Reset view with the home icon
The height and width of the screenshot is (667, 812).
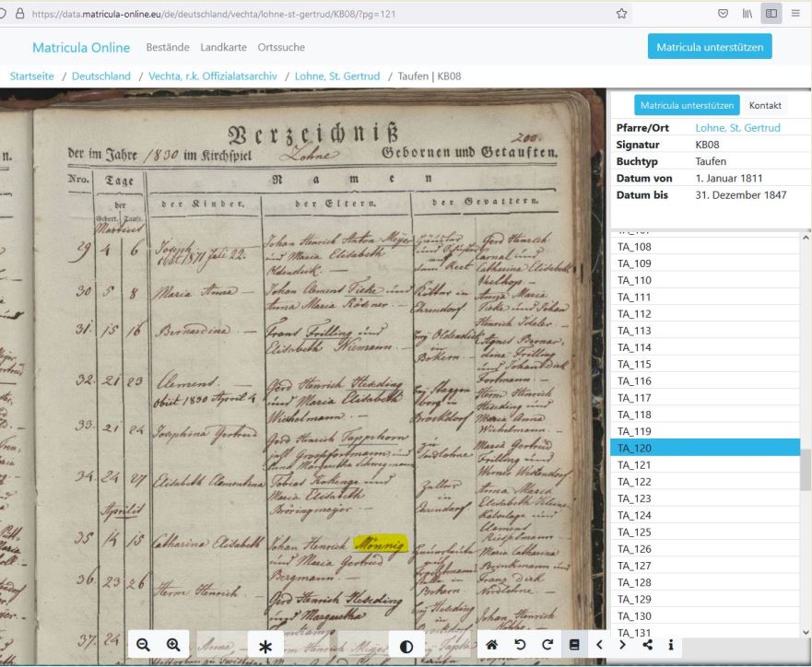point(491,645)
